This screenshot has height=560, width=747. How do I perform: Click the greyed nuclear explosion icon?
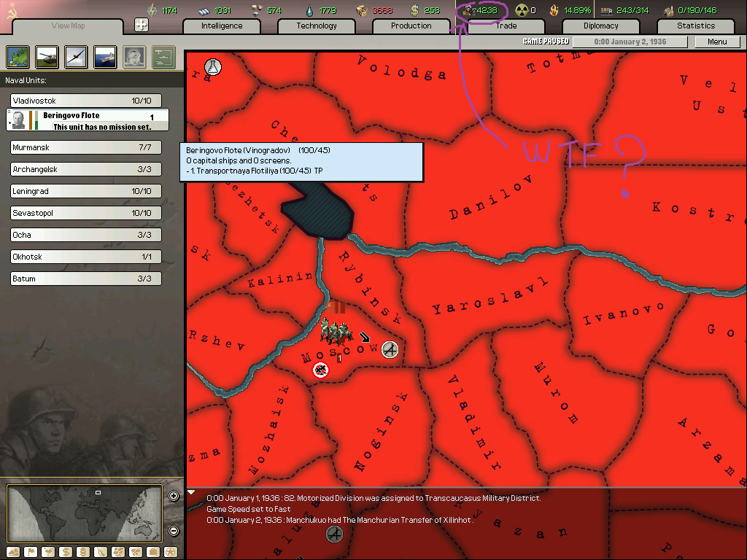(x=134, y=57)
